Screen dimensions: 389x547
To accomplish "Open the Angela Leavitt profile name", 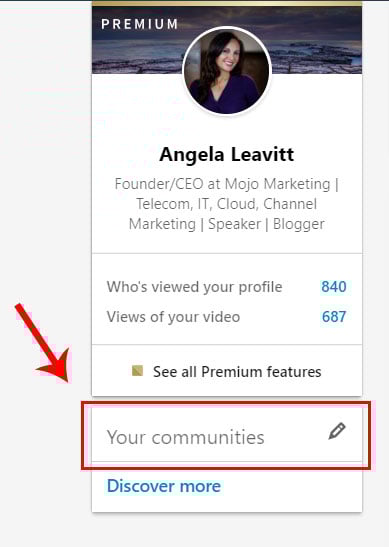I will pyautogui.click(x=227, y=154).
